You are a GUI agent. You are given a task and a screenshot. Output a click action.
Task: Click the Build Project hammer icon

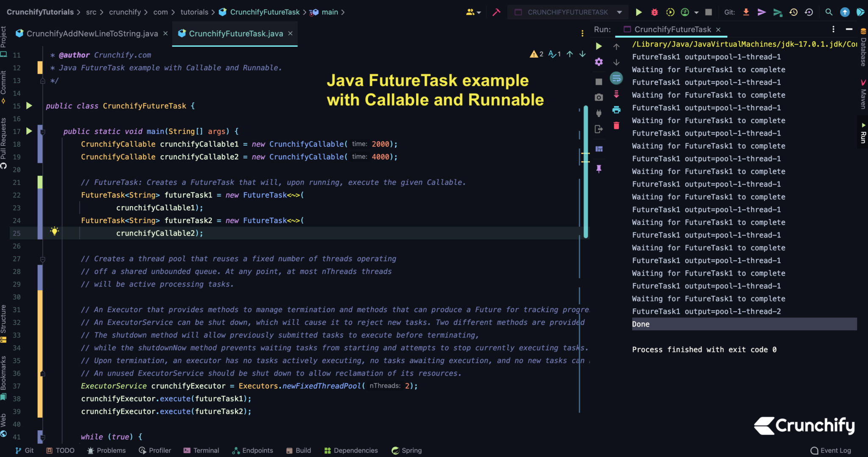495,12
